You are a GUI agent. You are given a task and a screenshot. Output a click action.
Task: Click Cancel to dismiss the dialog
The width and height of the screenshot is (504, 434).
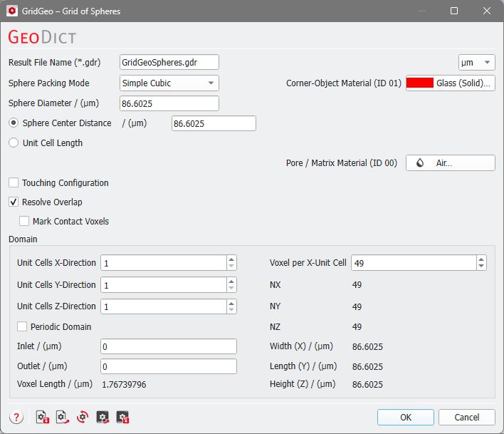[x=467, y=418]
